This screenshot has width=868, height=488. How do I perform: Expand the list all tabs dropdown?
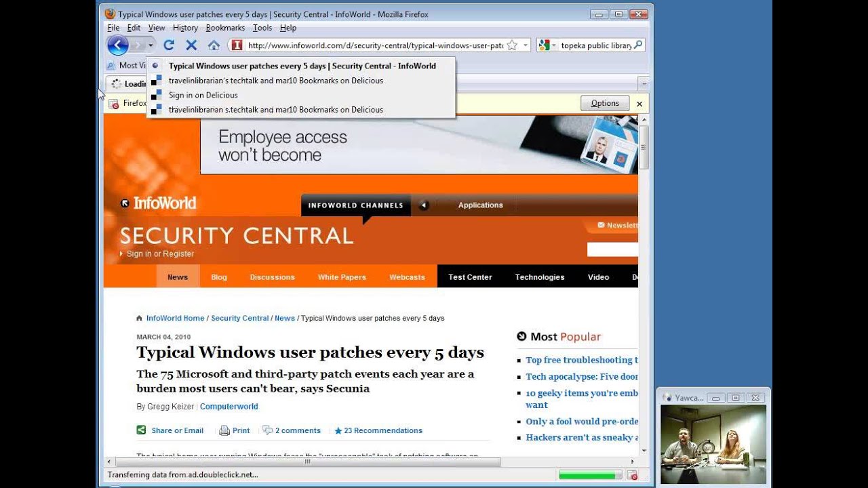pyautogui.click(x=644, y=84)
